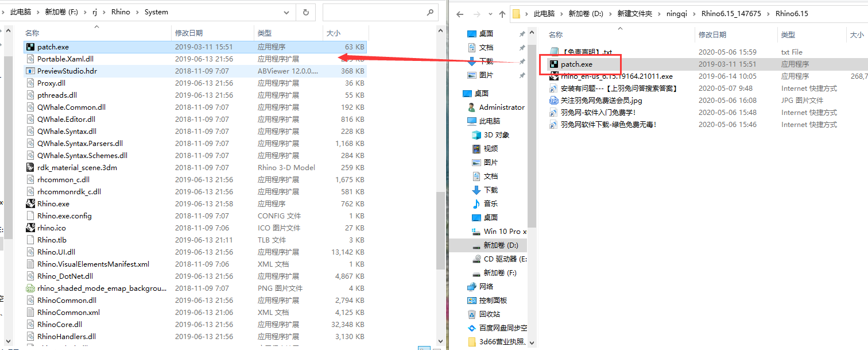Click the Rhino.exe application icon

coord(31,203)
